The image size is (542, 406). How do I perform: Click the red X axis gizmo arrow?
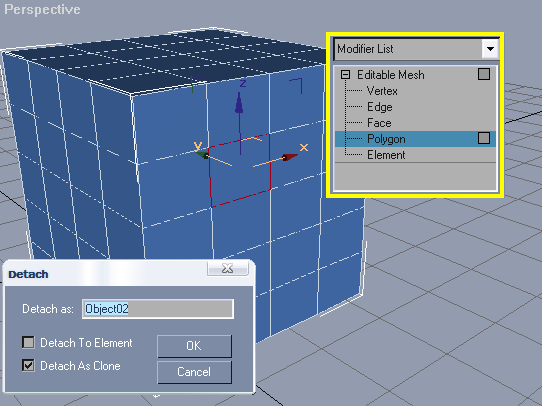pos(290,157)
